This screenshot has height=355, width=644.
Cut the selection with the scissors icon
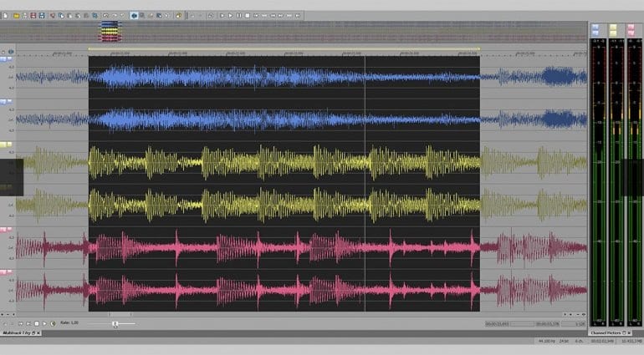53,16
